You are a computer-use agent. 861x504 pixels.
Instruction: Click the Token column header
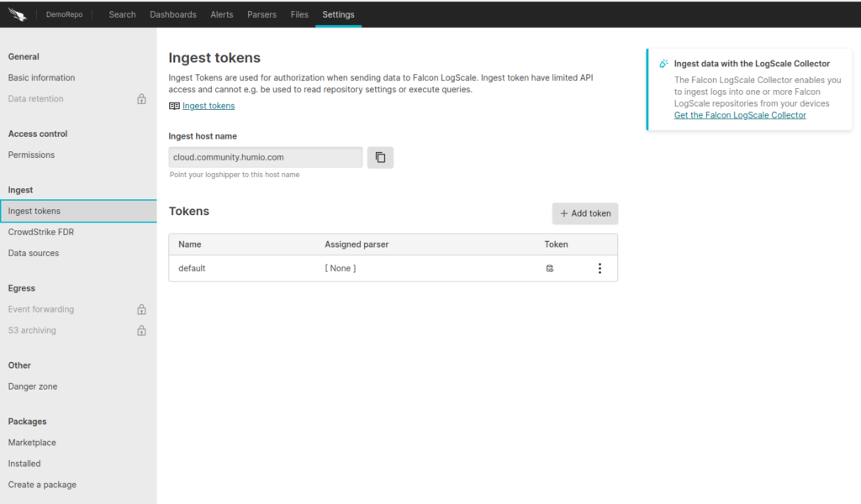(x=557, y=244)
